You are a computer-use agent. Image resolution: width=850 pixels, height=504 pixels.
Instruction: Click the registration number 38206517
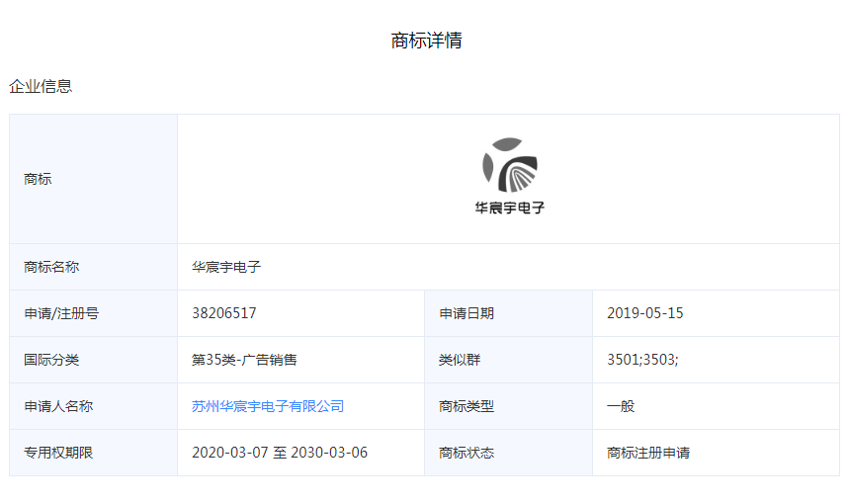point(224,313)
